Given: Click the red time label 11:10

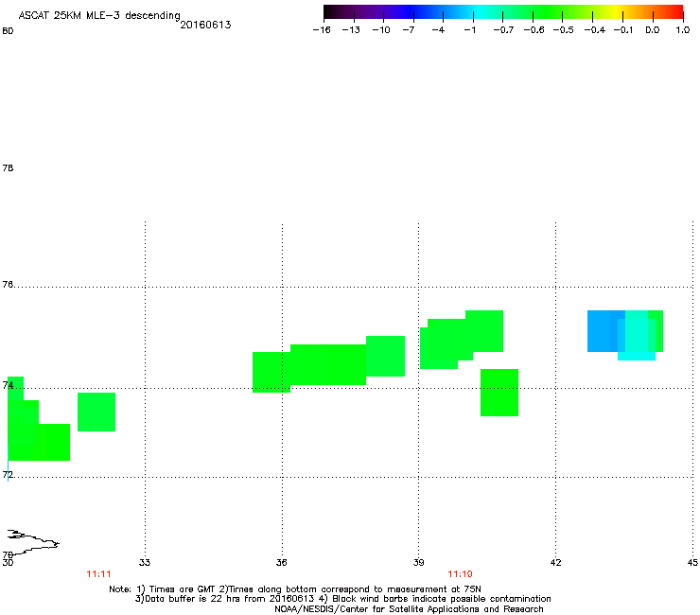Looking at the screenshot, I should pos(460,574).
